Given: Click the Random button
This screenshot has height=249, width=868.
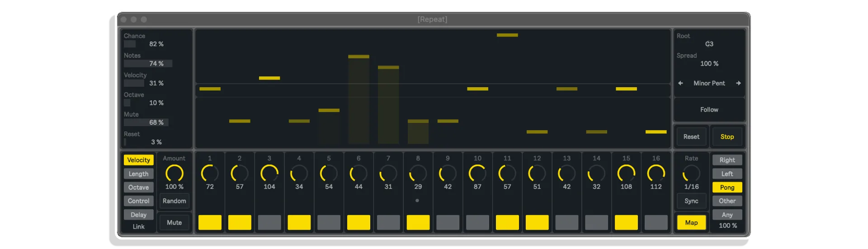Looking at the screenshot, I should coord(174,201).
